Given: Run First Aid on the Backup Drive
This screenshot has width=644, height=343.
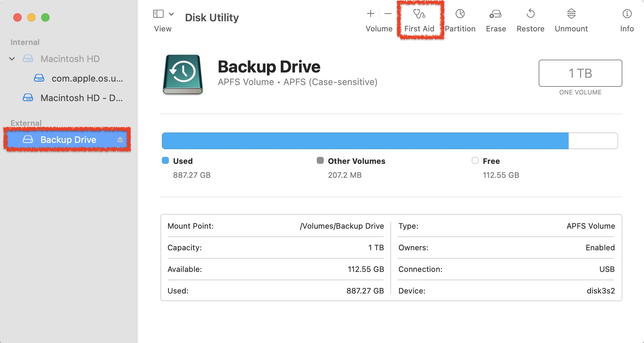Looking at the screenshot, I should (x=419, y=19).
